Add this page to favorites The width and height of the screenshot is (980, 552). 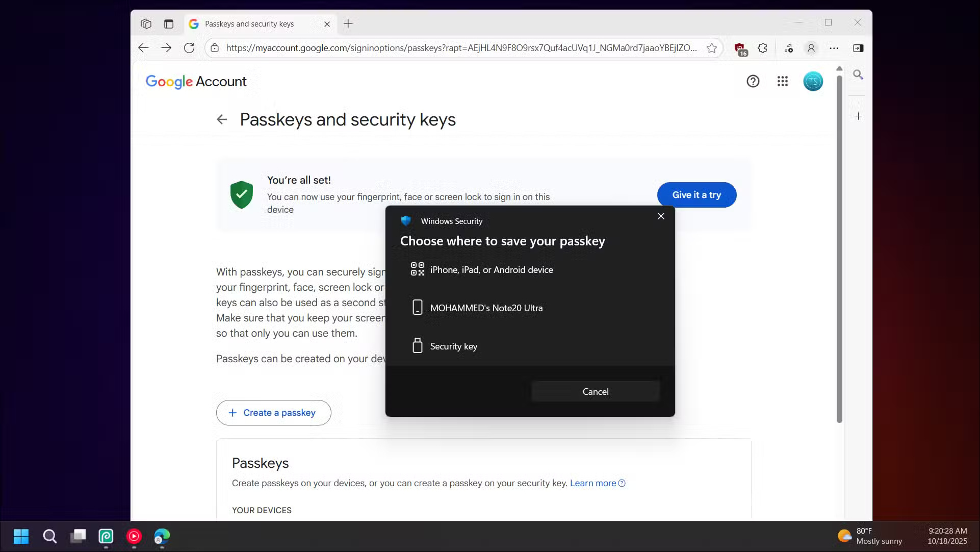pos(712,48)
